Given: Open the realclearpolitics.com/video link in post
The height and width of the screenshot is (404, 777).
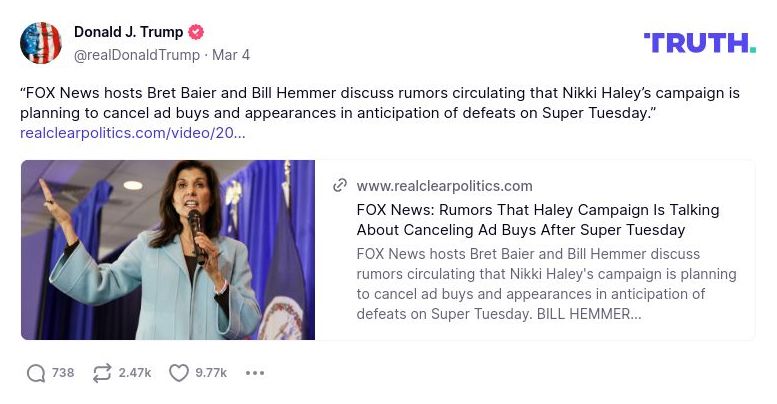Looking at the screenshot, I should (132, 132).
